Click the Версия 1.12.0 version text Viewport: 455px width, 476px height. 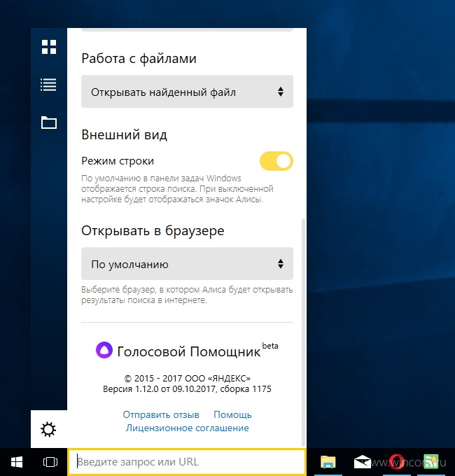(x=187, y=389)
